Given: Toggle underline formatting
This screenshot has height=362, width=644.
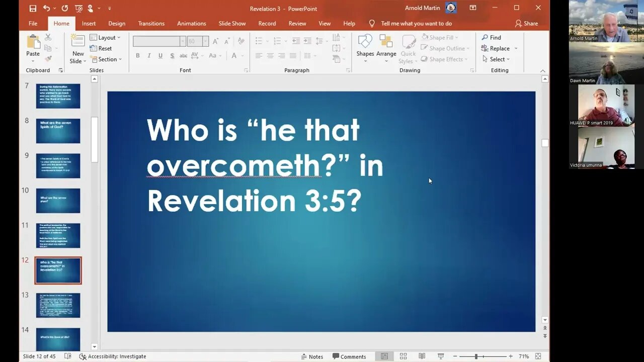Looking at the screenshot, I should tap(160, 56).
